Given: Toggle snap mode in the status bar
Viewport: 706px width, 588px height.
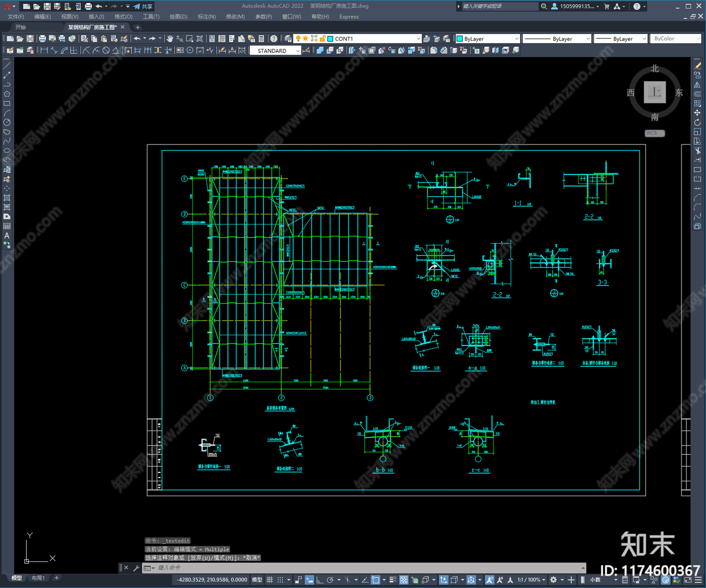Looking at the screenshot, I should (280, 580).
